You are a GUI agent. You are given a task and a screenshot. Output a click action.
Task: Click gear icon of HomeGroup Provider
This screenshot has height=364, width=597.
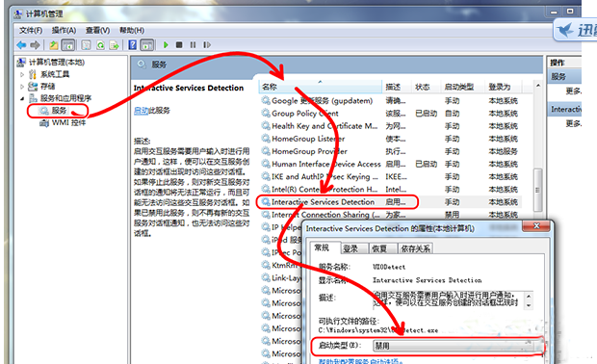pos(266,151)
